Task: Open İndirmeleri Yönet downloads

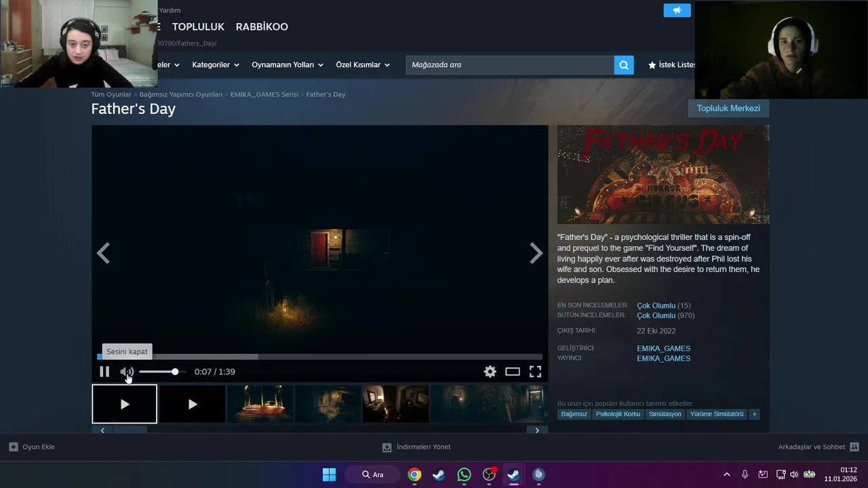Action: (x=416, y=447)
